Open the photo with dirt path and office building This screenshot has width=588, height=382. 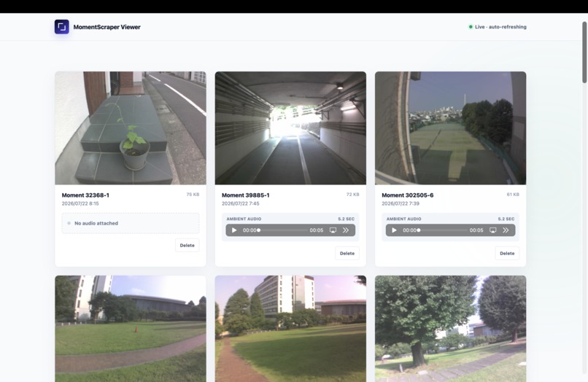coord(290,329)
